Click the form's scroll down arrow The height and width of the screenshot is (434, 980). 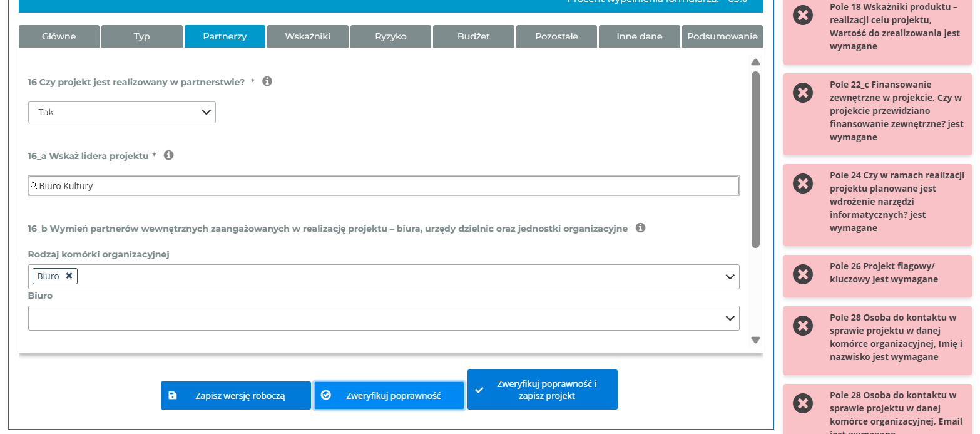point(755,340)
